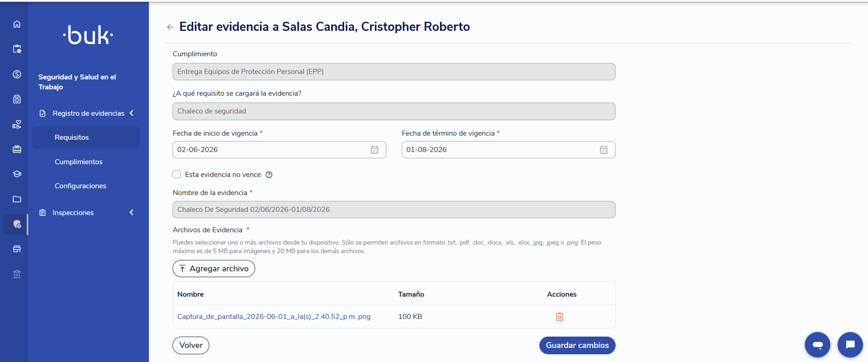The image size is (868, 362).
Task: Open the folder icon in sidebar rail
Action: (x=17, y=199)
